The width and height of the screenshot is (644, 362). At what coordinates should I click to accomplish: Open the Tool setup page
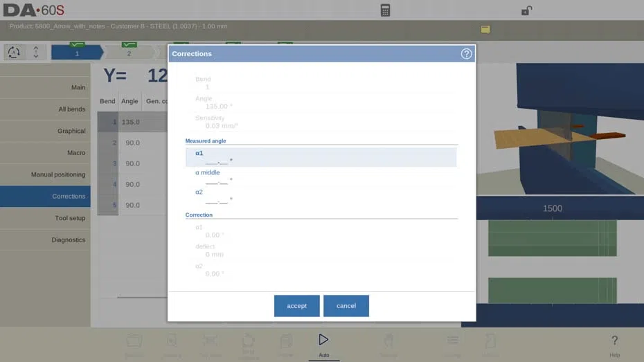[x=45, y=218]
